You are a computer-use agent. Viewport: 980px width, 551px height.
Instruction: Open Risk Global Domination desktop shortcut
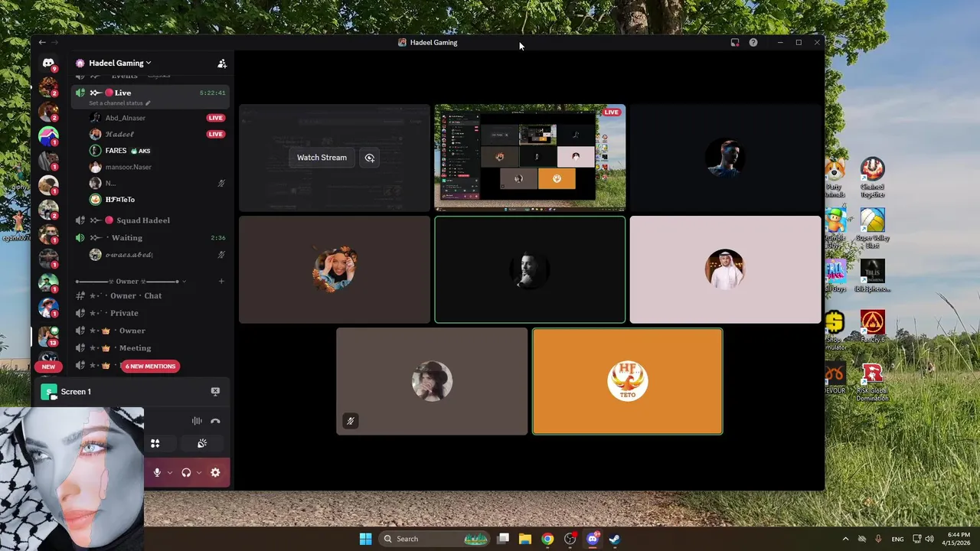(x=872, y=381)
